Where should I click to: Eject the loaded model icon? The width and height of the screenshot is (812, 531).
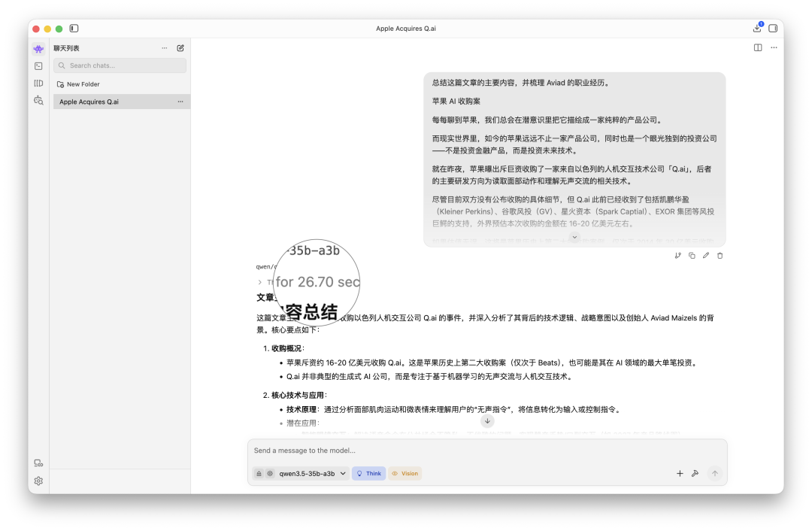point(259,474)
